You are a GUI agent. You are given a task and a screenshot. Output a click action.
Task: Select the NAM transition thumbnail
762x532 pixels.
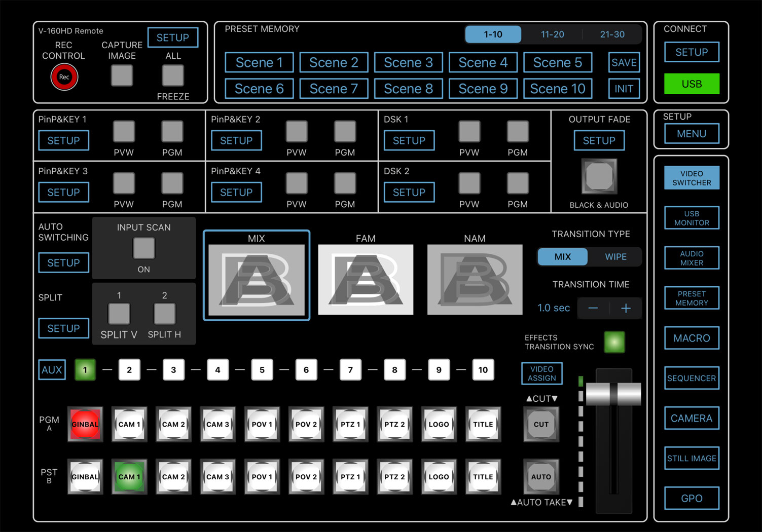point(475,280)
